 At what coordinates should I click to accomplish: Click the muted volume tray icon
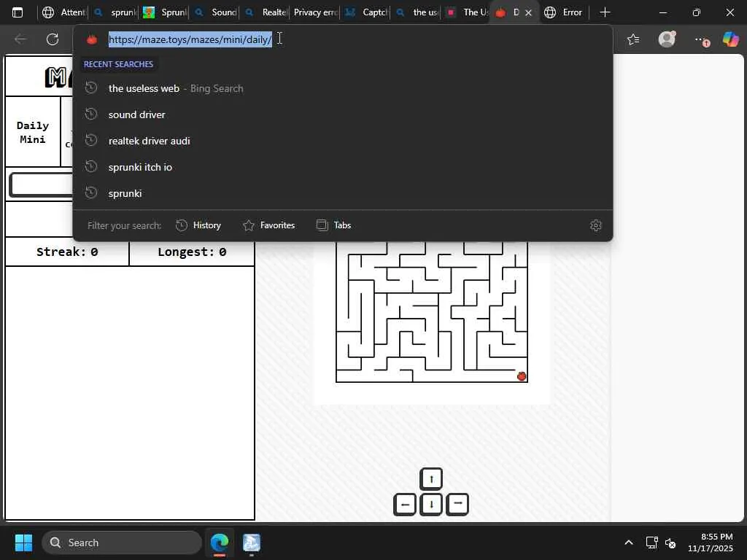coord(670,542)
